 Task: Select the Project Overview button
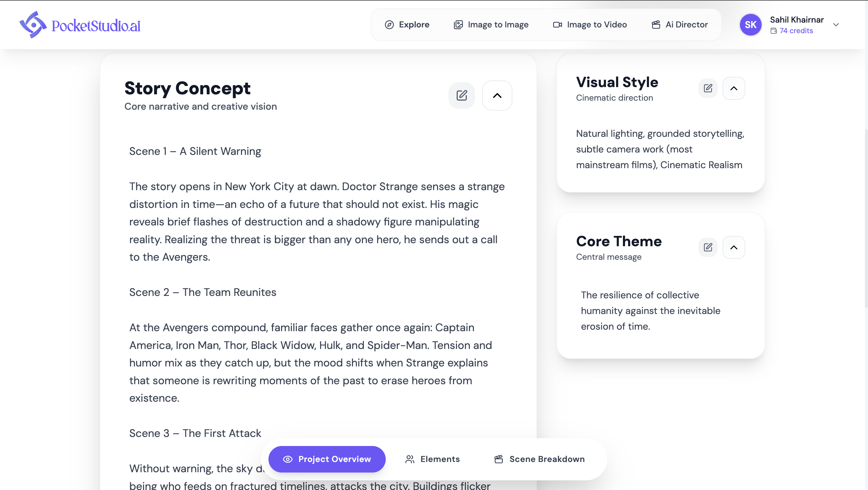(326, 459)
